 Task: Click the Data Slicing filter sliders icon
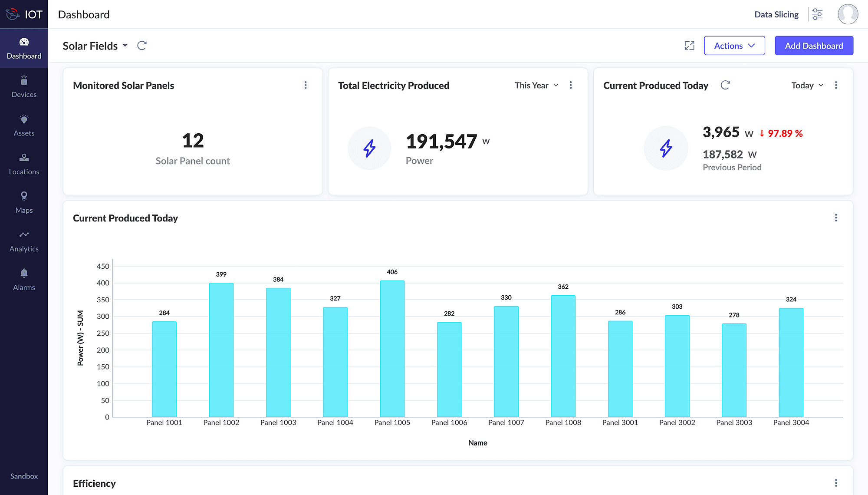pos(817,14)
